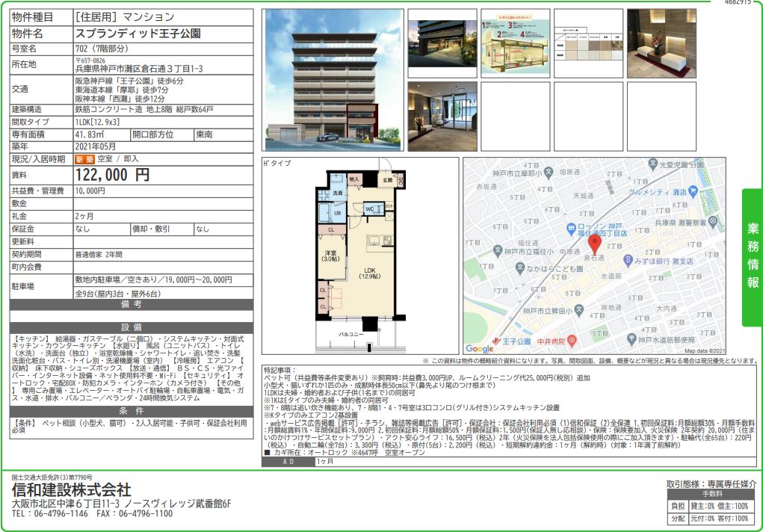The width and height of the screenshot is (763, 532).
Task: Click the layout value 1LDK[12.9x3]
Action: (x=97, y=123)
